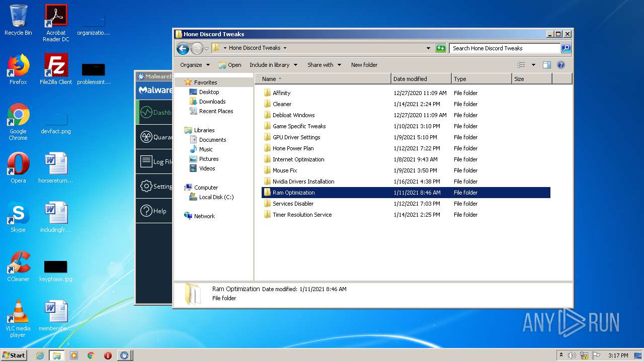This screenshot has width=644, height=362.
Task: Select Computer in navigation pane
Action: 206,188
